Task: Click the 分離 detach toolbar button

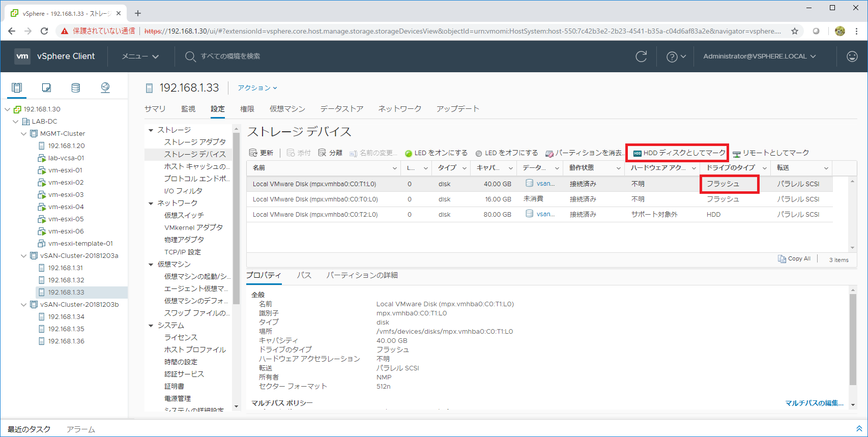Action: point(330,153)
